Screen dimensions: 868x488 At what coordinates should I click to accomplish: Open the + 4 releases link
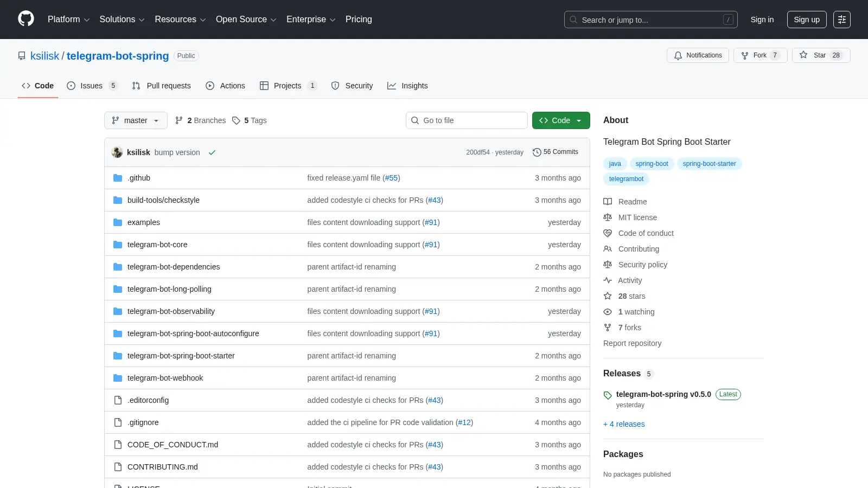coord(624,424)
